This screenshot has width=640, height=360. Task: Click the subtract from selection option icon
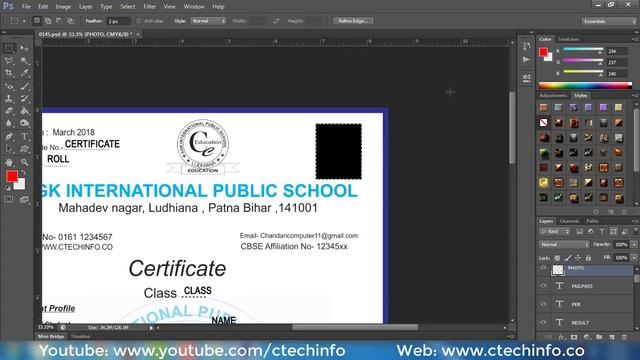click(x=59, y=21)
